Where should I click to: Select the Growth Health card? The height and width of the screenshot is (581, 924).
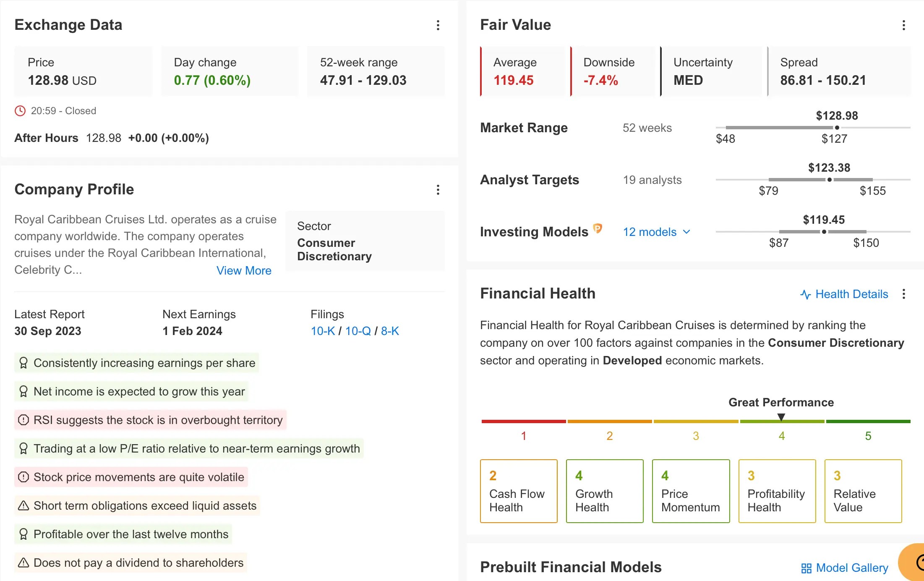pyautogui.click(x=605, y=491)
